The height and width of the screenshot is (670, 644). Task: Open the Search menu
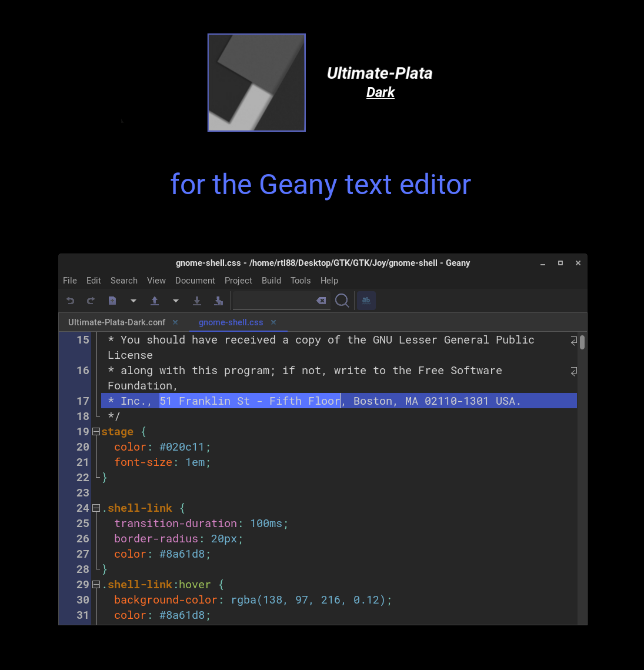(x=124, y=281)
